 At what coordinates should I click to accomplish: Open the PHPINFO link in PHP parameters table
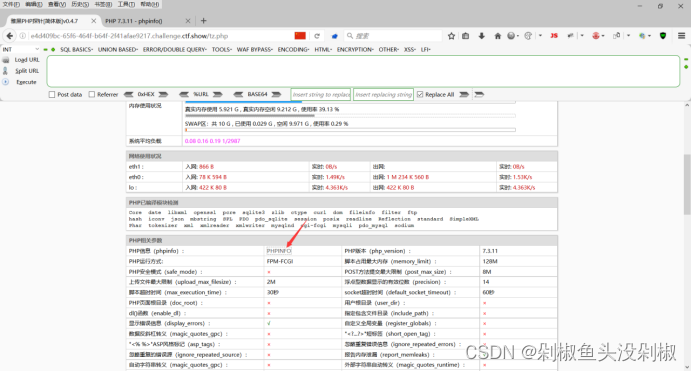279,251
